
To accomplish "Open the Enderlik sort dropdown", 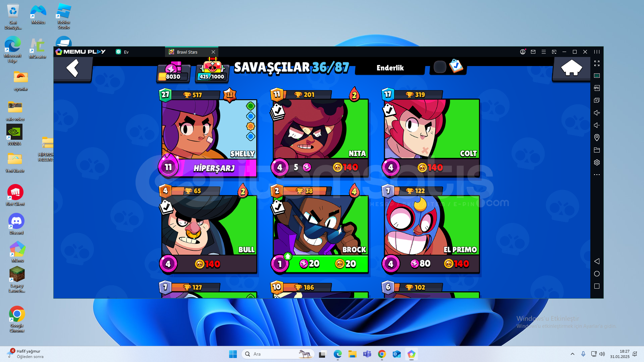I will [390, 68].
